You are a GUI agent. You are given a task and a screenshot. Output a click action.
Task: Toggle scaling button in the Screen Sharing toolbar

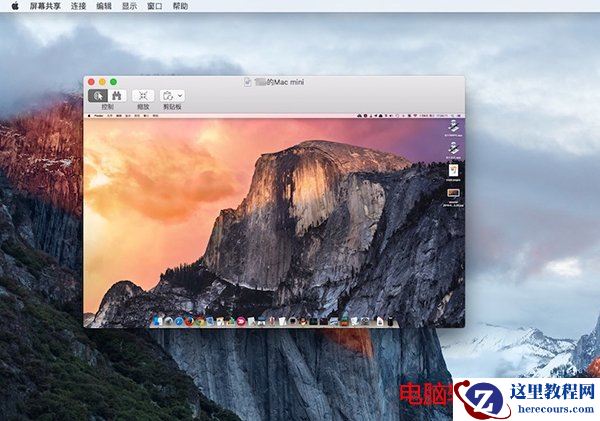point(143,96)
